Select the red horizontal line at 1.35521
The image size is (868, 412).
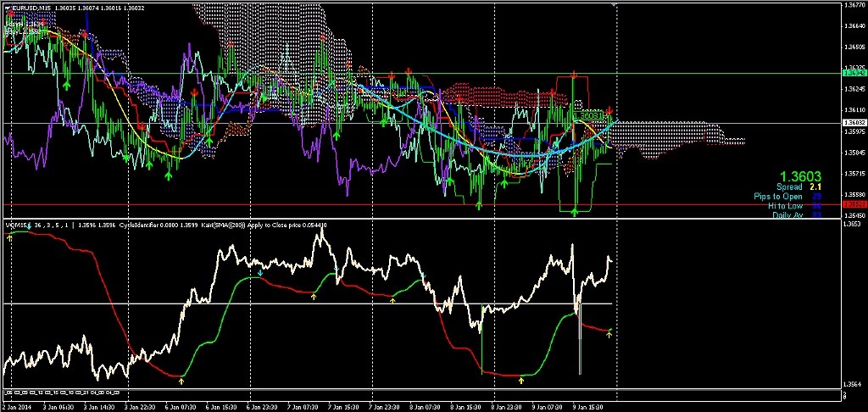point(420,204)
